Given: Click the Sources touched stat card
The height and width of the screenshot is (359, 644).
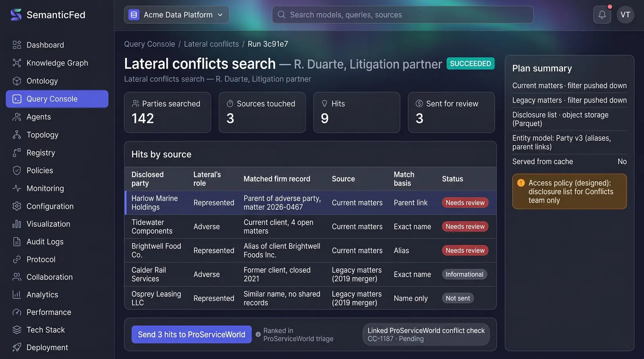Looking at the screenshot, I should click(x=262, y=113).
